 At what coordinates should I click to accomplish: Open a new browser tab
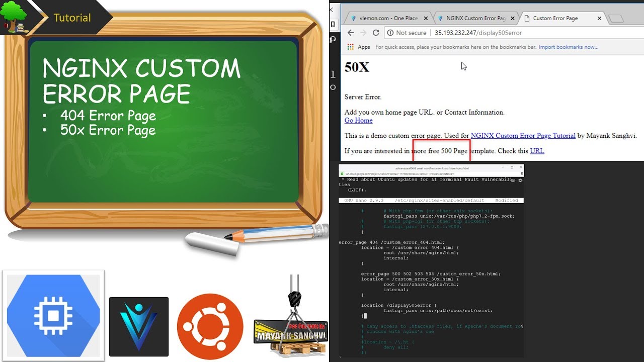click(616, 19)
